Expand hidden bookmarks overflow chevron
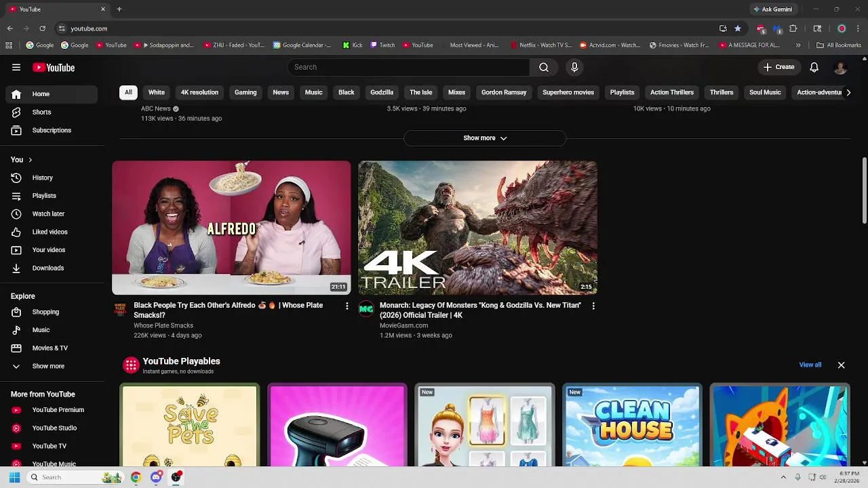868x488 pixels. tap(798, 45)
